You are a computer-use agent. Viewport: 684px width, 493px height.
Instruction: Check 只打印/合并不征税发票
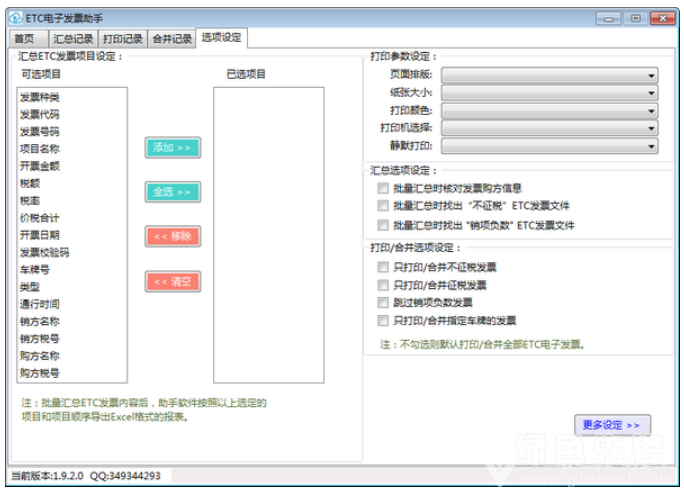click(383, 267)
